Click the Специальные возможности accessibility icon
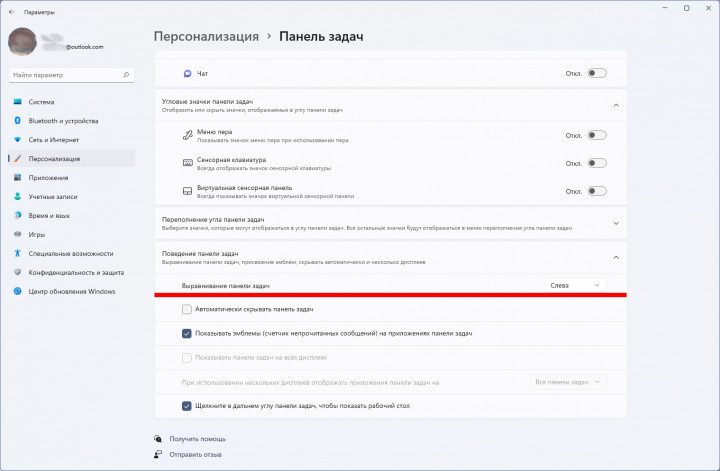The image size is (720, 471). pos(17,253)
